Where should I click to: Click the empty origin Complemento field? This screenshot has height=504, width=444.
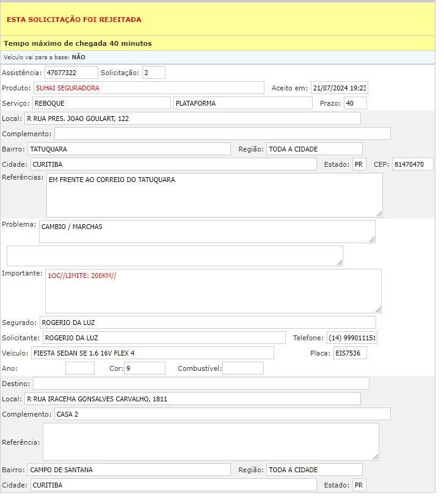click(222, 134)
